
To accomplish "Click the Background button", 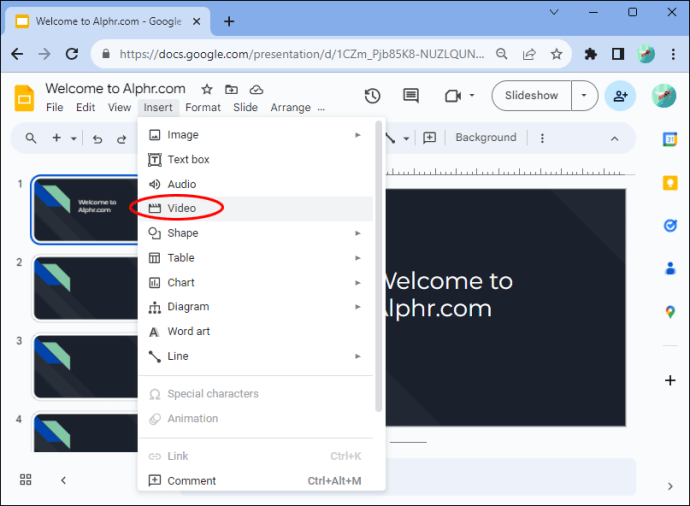I will point(485,138).
